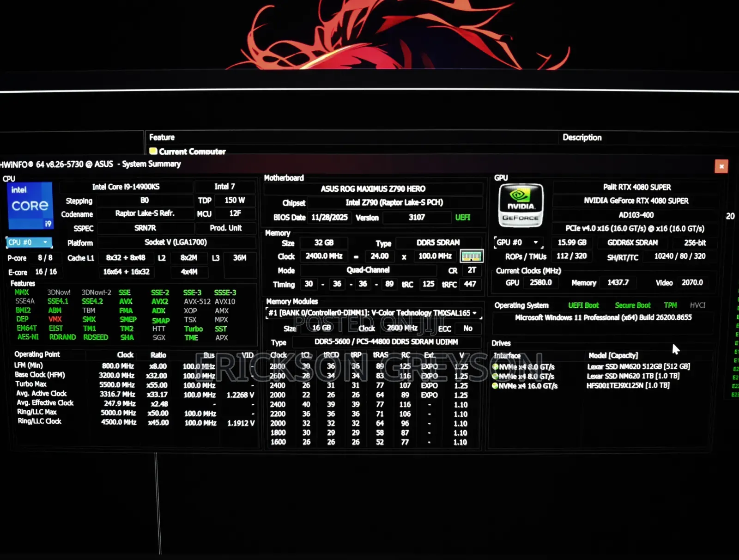Click the GDDR6X SDRAM field
Viewport: 739px width, 560px height.
[x=632, y=243]
